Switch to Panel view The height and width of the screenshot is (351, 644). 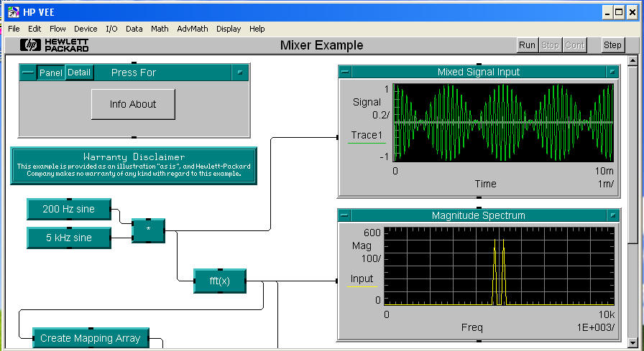[x=50, y=72]
